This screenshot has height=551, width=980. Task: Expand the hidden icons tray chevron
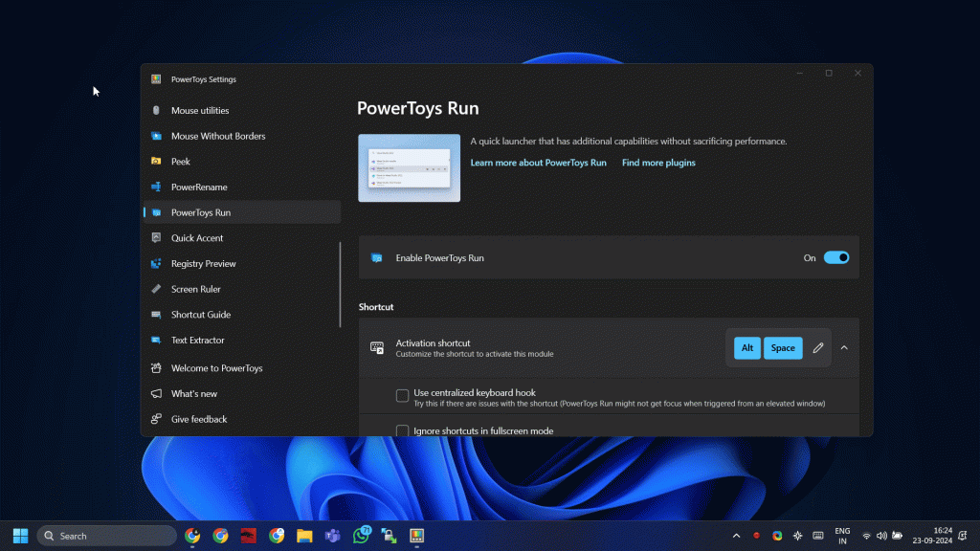735,535
